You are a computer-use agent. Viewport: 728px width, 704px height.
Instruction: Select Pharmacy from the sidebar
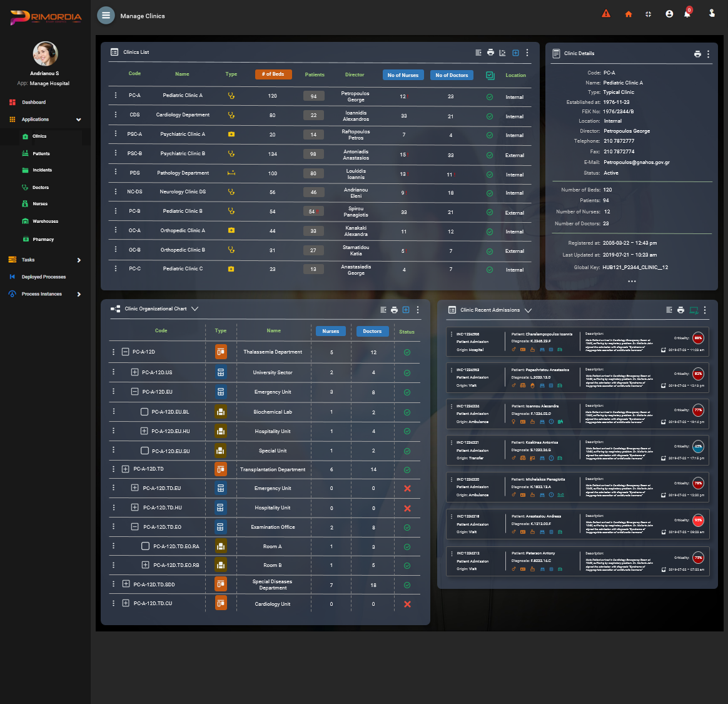pos(43,239)
